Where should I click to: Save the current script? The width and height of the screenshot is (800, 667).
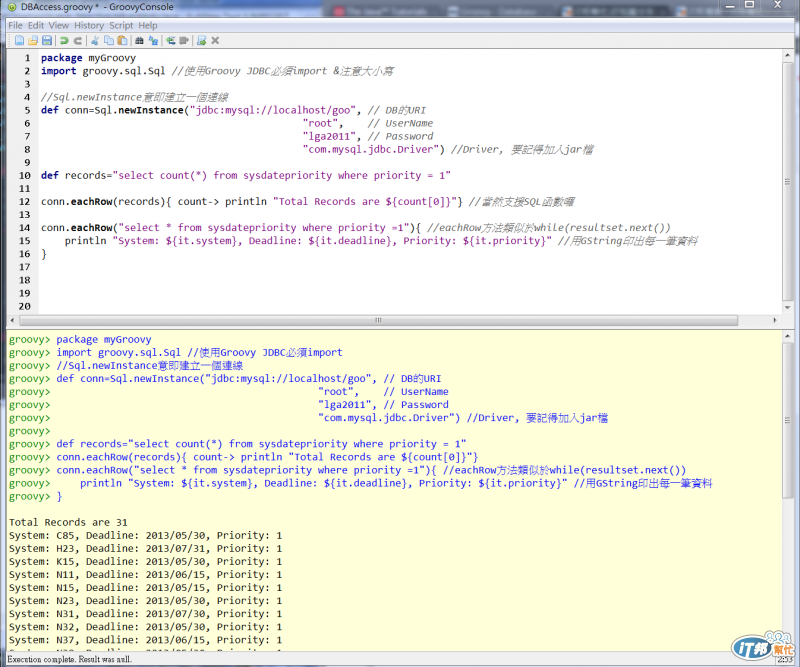pyautogui.click(x=46, y=40)
